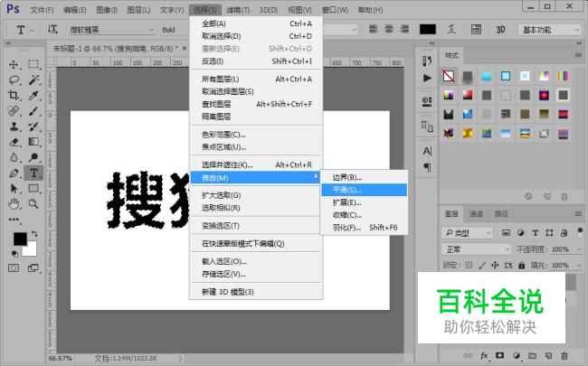This screenshot has height=366, width=588.
Task: Choose 反选(I) menu item
Action: coord(257,61)
